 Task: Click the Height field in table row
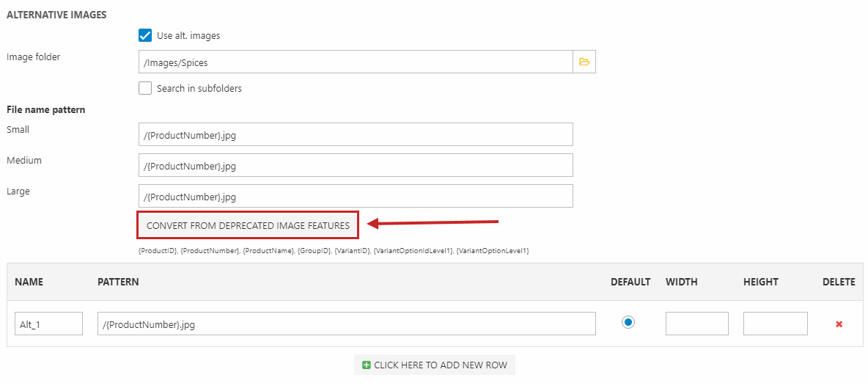point(775,324)
